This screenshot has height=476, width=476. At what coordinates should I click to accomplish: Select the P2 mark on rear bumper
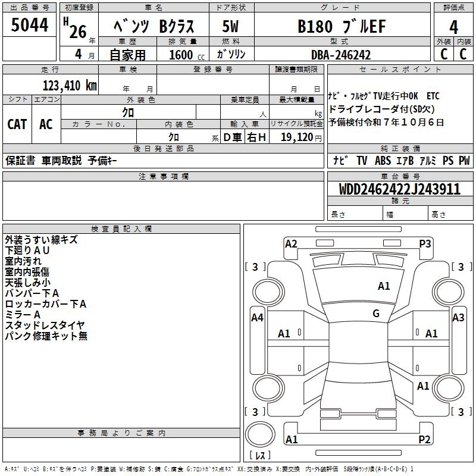pyautogui.click(x=424, y=439)
